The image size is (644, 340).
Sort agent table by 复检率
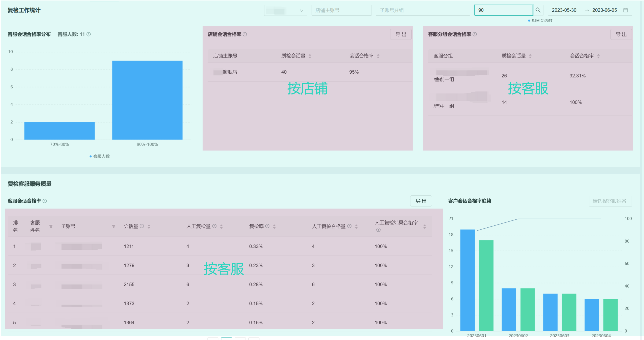tap(274, 227)
